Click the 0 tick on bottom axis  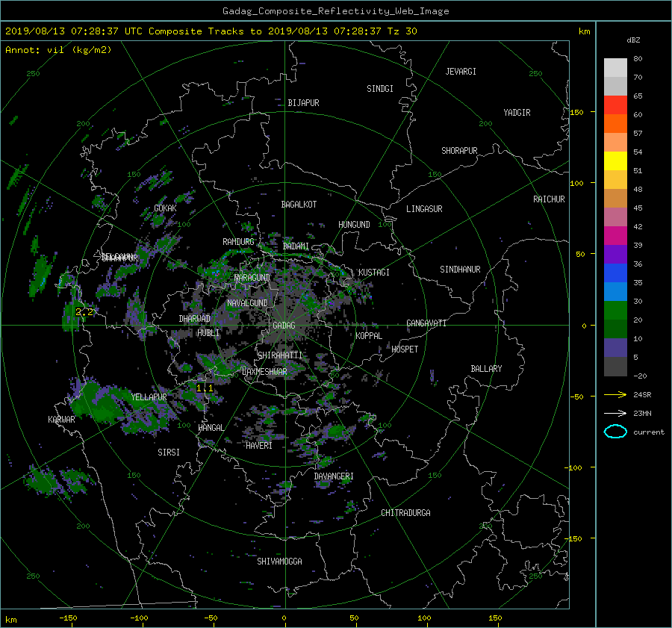284,618
